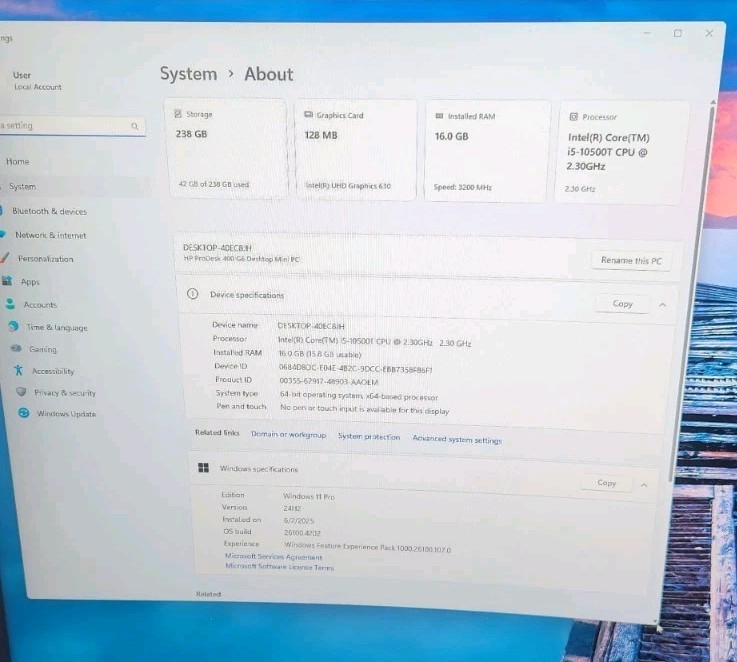Select the Device ID value text
Viewport: 737px width, 662px height.
(355, 369)
